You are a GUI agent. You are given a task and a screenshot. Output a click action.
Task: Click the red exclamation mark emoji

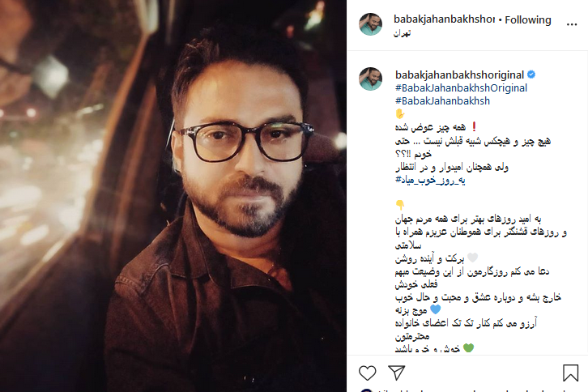pos(474,127)
